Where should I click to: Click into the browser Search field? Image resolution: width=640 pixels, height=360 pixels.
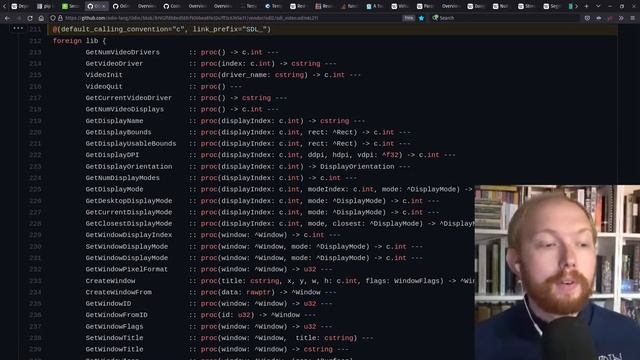click(506, 18)
